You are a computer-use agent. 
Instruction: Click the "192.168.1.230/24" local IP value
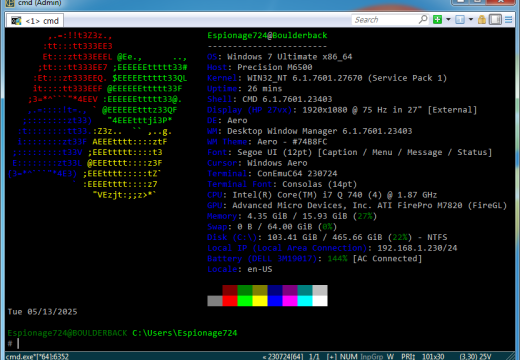click(x=417, y=248)
